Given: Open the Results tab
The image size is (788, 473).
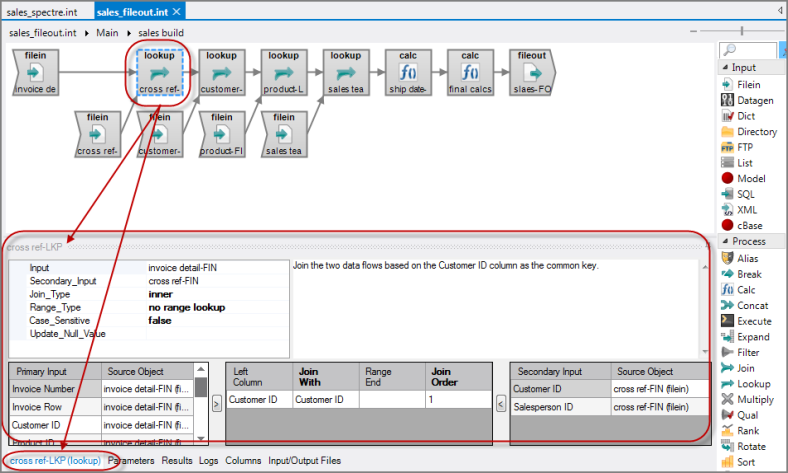Looking at the screenshot, I should 177,460.
